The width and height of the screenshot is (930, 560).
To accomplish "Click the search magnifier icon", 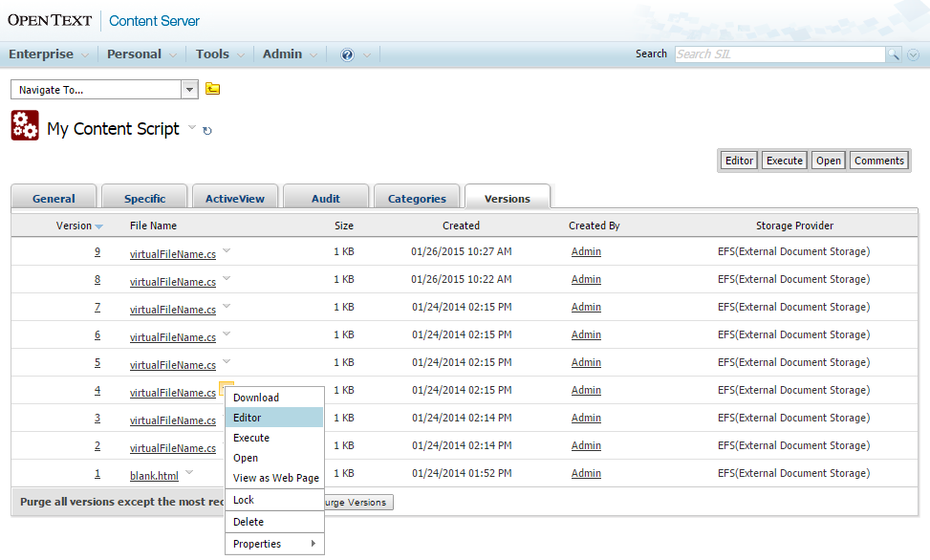I will click(894, 54).
